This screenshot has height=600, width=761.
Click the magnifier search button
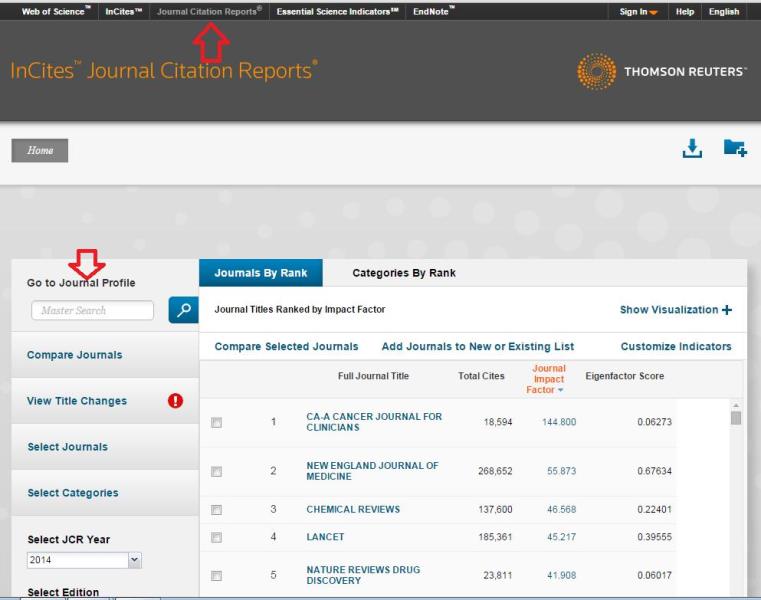click(x=182, y=311)
